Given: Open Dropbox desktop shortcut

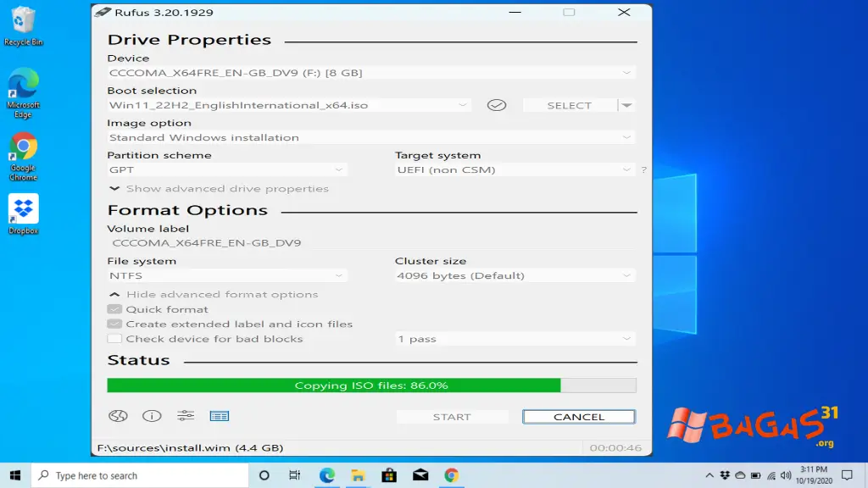Looking at the screenshot, I should (23, 214).
